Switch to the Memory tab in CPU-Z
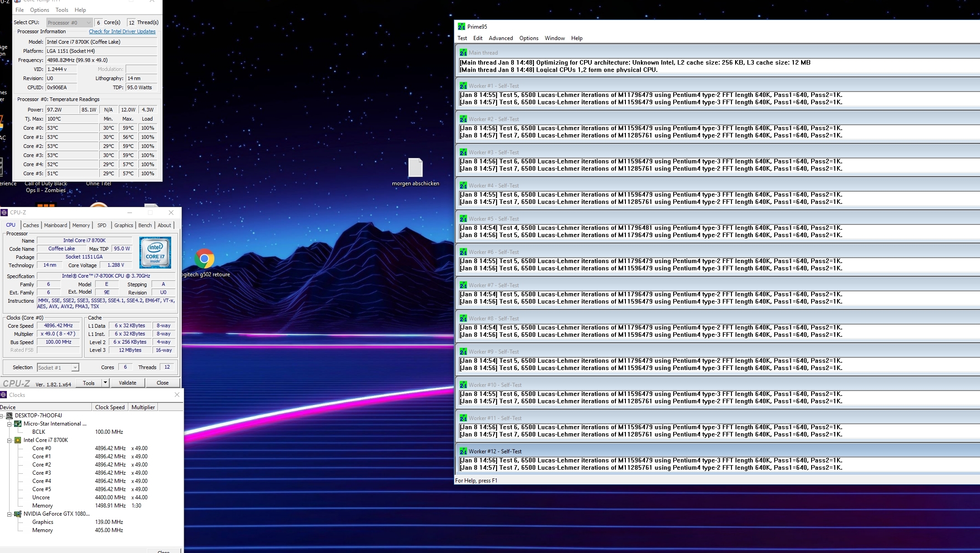Viewport: 980px width, 553px height. (x=81, y=225)
